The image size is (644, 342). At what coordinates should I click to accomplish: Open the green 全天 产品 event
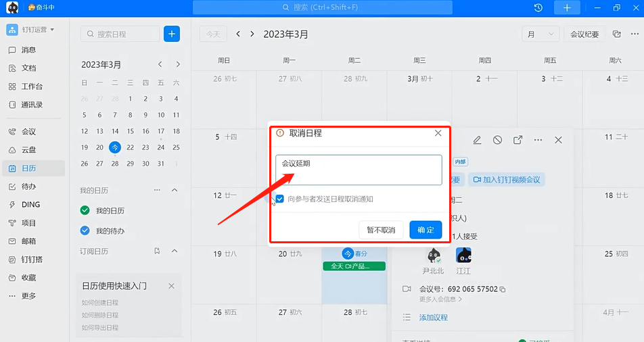point(354,266)
